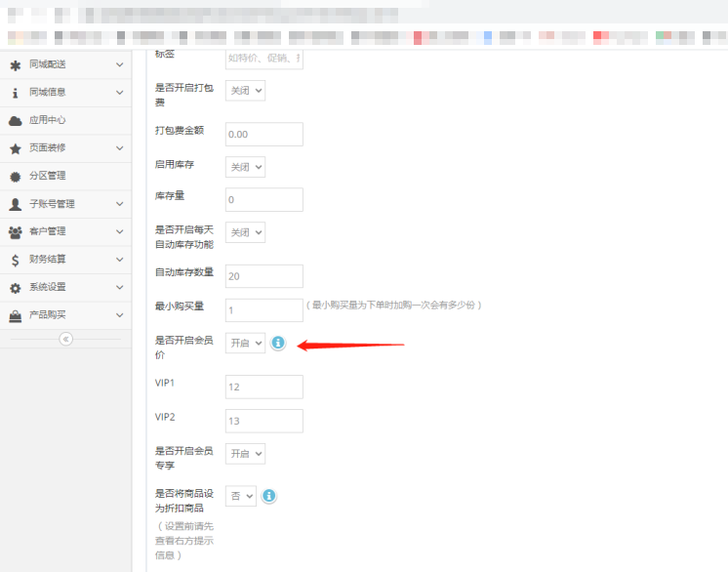
Task: Open the 是否开启会员价 dropdown
Action: coord(245,344)
